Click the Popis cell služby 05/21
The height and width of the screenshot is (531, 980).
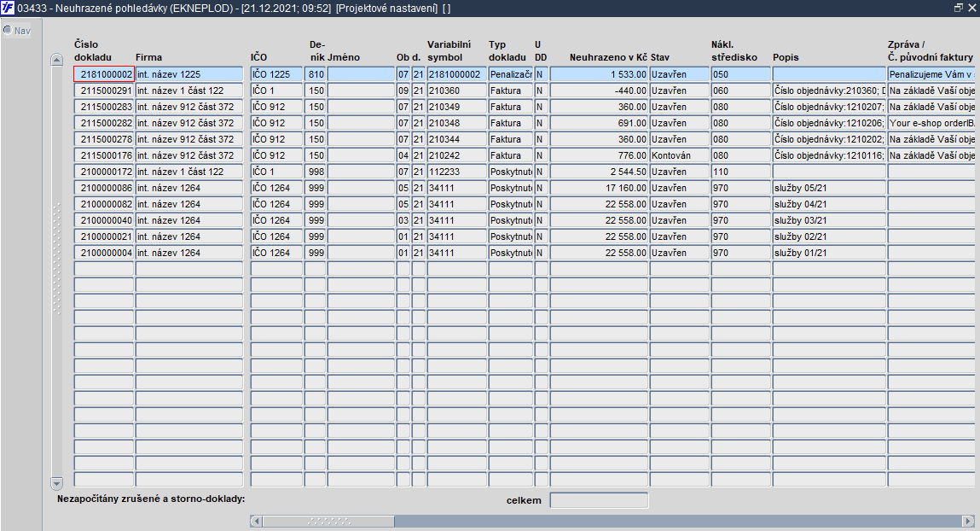[829, 189]
